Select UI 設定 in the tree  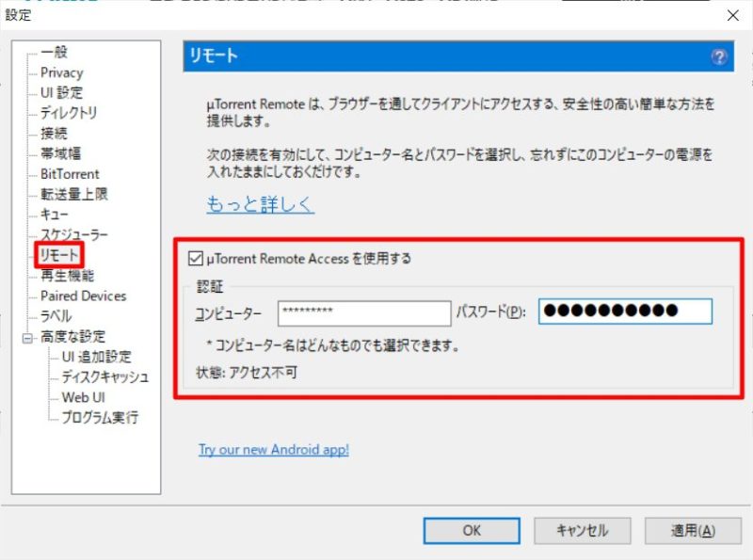(x=61, y=92)
